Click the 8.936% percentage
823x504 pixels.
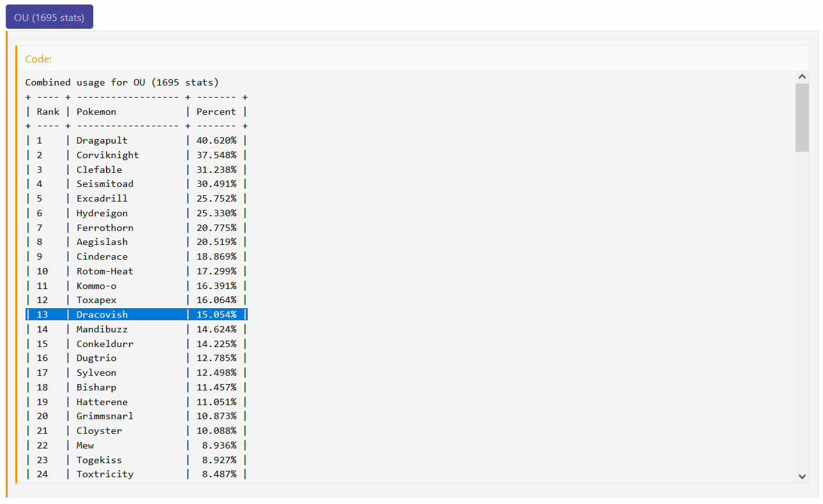[219, 445]
